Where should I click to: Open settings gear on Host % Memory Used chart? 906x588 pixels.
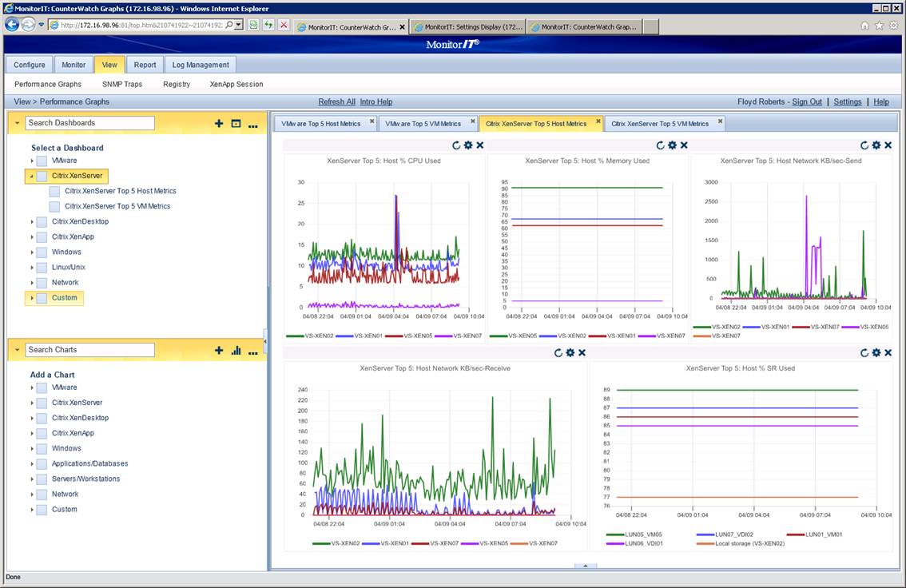672,145
